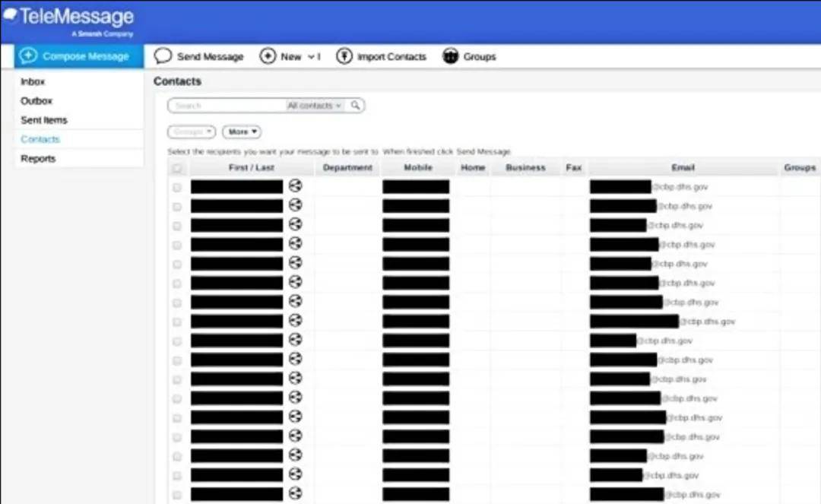Click the Groups toolbar label

(x=480, y=56)
